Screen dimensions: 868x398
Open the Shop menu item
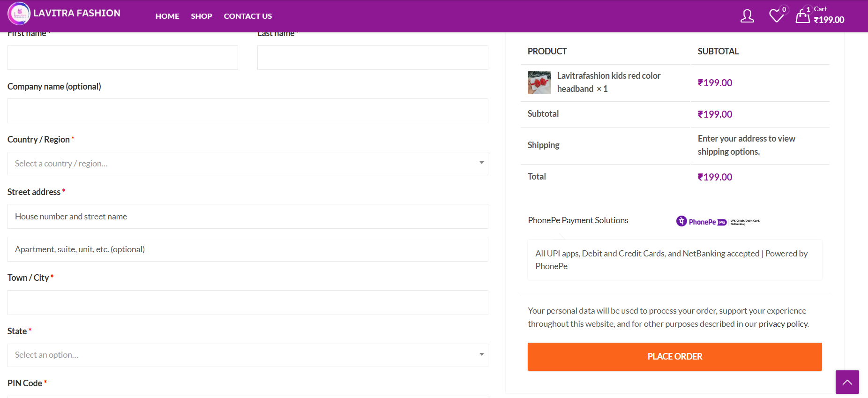pyautogui.click(x=202, y=16)
